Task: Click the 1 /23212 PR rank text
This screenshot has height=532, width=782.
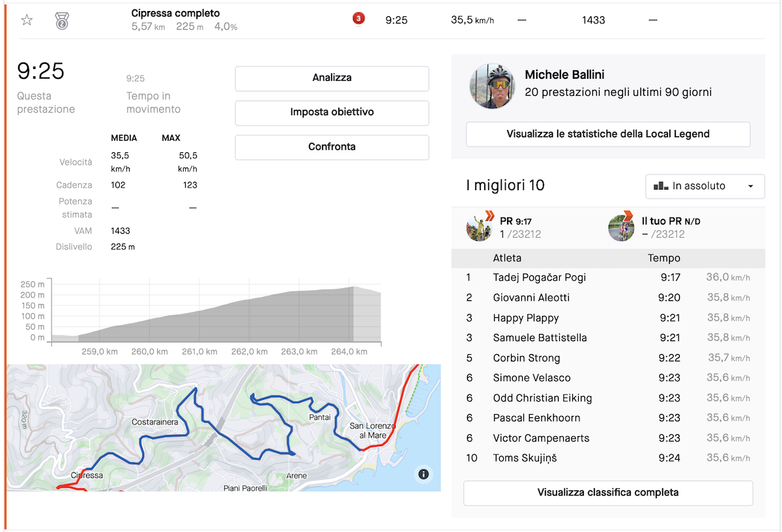Action: point(521,234)
